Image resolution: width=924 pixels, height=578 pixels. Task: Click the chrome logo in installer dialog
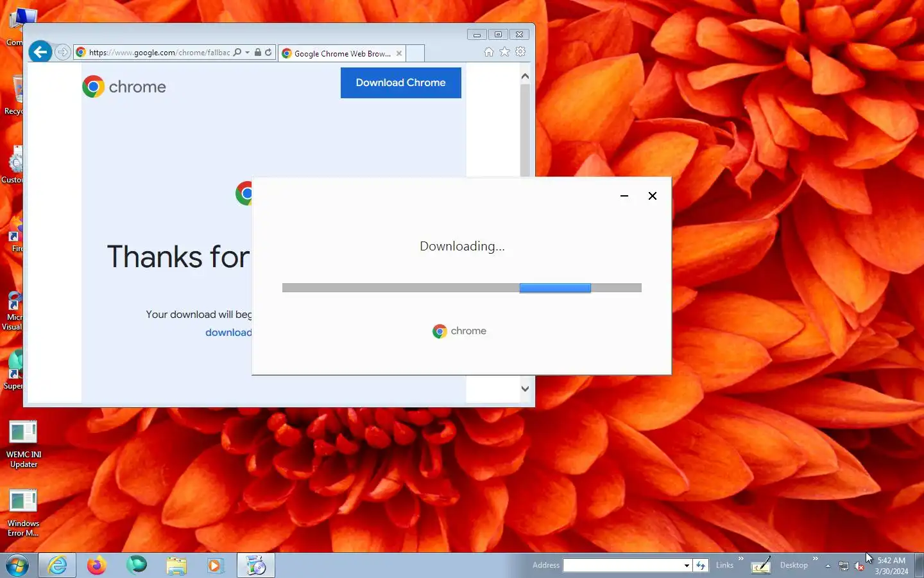[459, 331]
